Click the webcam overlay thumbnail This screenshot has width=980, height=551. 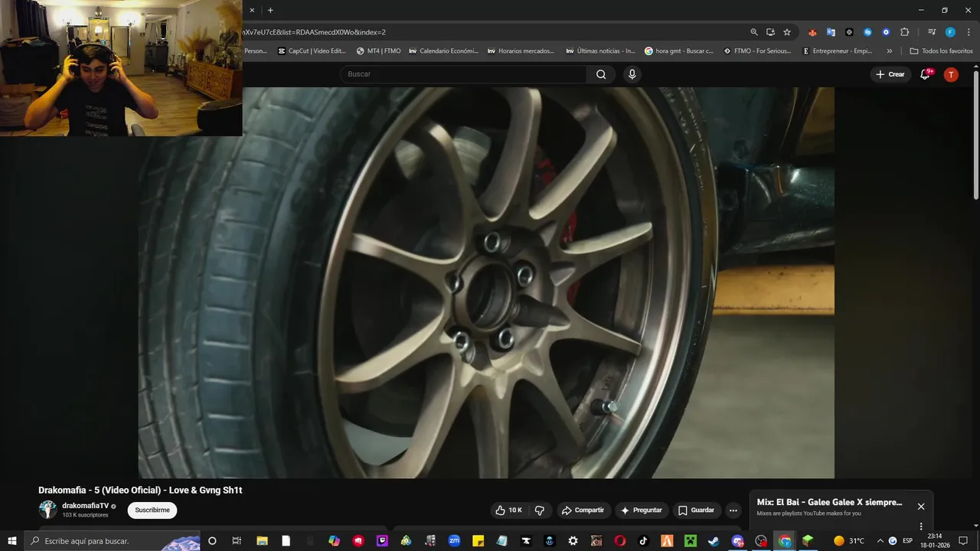pyautogui.click(x=121, y=68)
